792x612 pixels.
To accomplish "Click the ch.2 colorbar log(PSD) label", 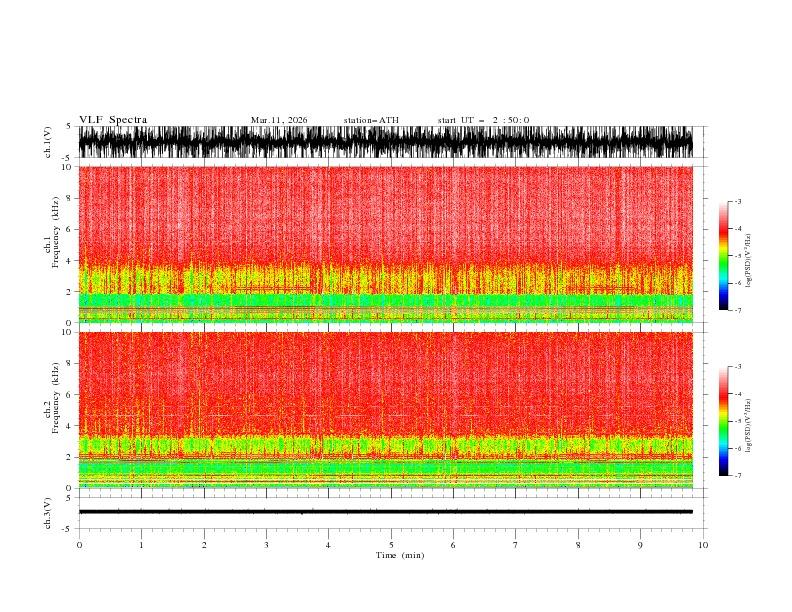I will point(749,425).
